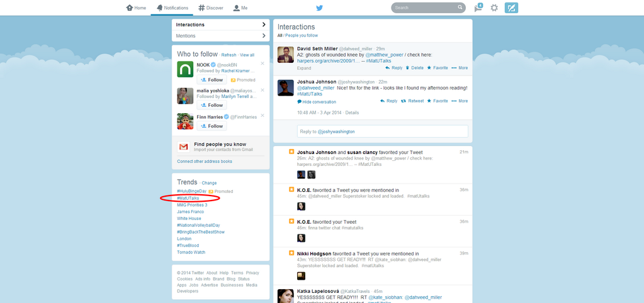Compose a new Tweet
The height and width of the screenshot is (303, 644).
pos(511,8)
